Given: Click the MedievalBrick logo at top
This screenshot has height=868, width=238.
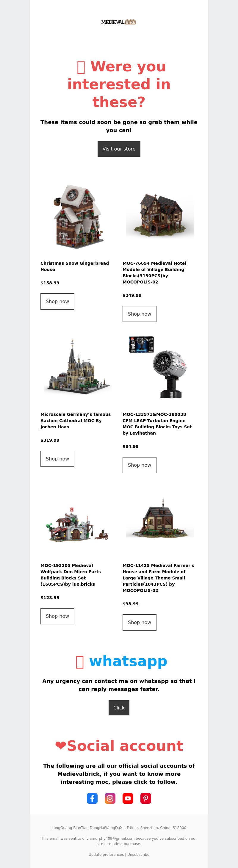Looking at the screenshot, I should [119, 22].
